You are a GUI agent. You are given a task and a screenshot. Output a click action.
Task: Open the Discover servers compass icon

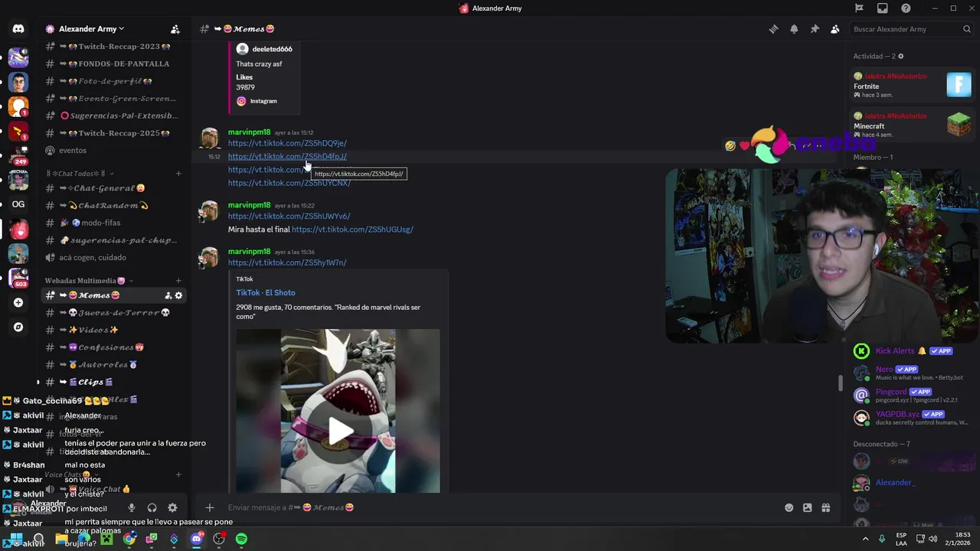(x=18, y=327)
